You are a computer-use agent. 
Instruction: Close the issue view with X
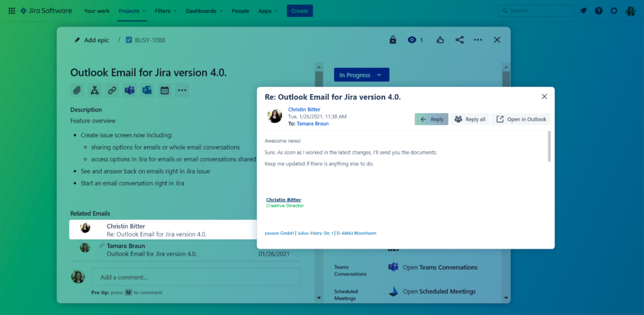pyautogui.click(x=497, y=40)
